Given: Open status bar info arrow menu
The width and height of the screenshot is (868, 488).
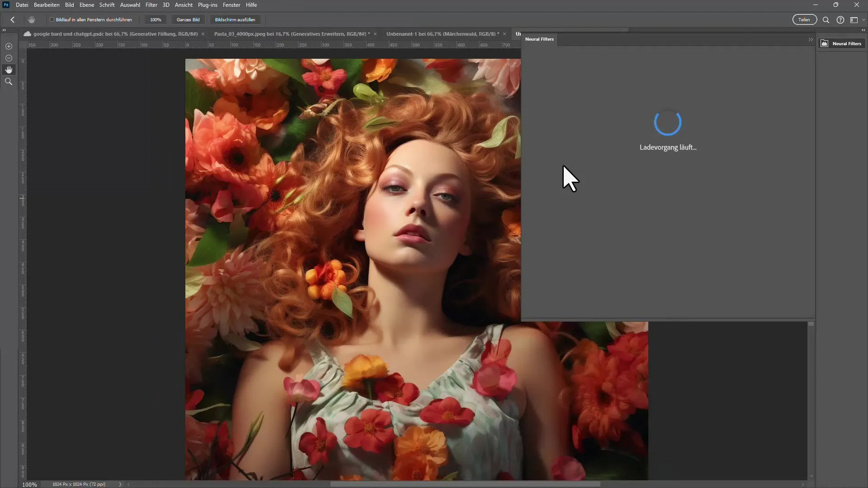Looking at the screenshot, I should click(120, 484).
